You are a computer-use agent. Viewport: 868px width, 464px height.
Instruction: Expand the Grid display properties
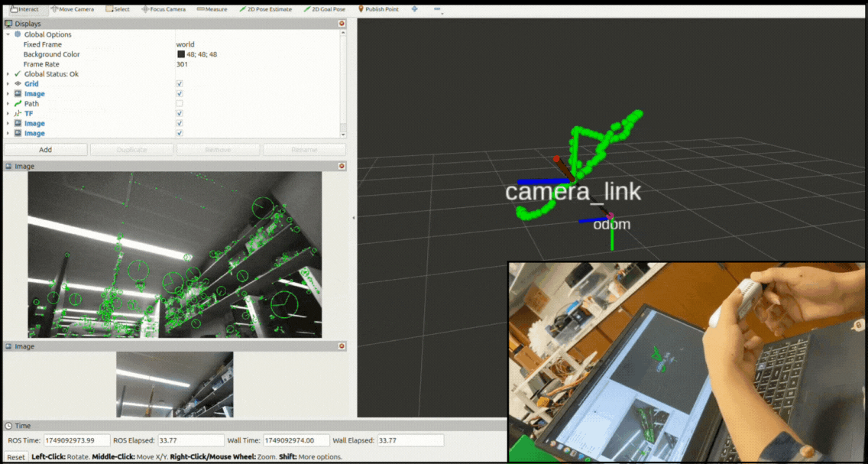8,83
